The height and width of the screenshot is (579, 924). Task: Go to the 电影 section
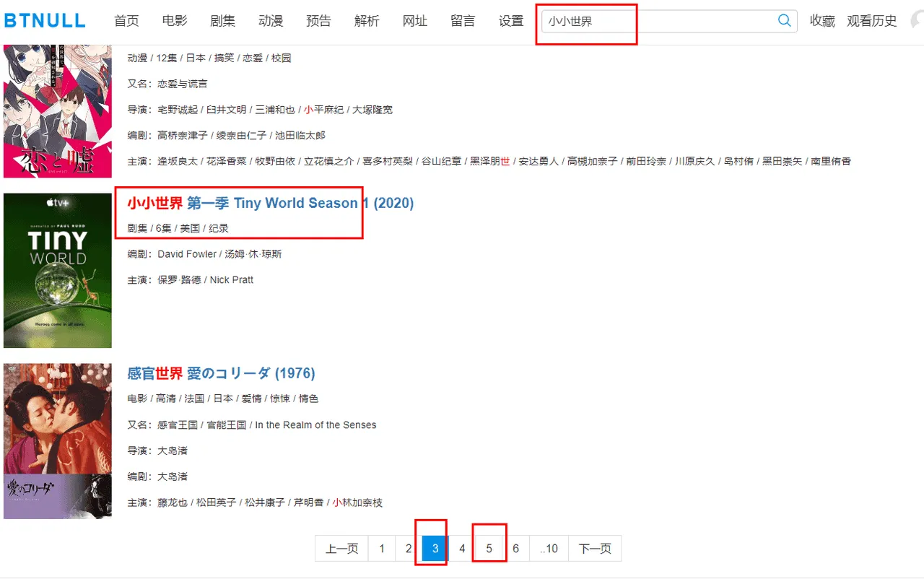point(175,21)
